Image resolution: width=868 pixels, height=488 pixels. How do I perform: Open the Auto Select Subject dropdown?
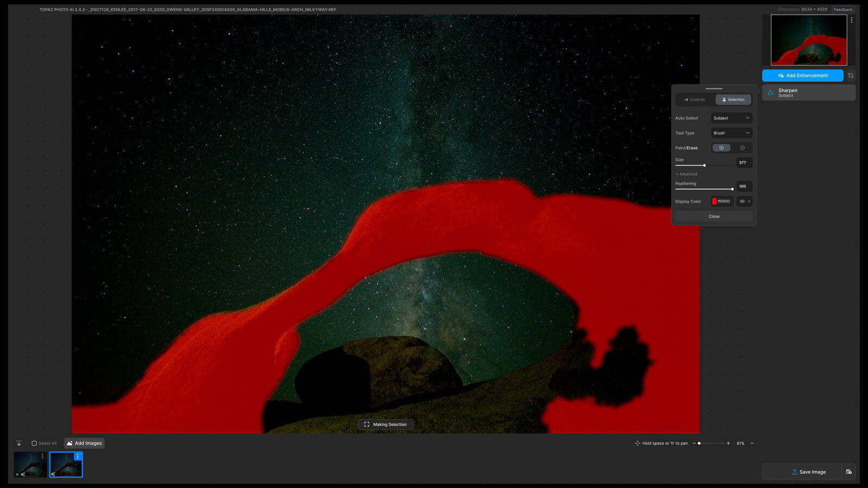pos(731,118)
